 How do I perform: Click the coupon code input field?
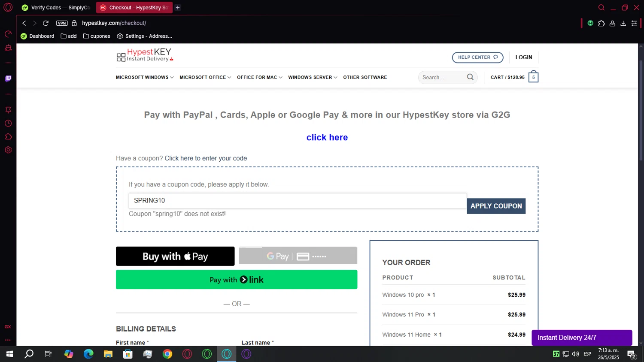click(298, 201)
